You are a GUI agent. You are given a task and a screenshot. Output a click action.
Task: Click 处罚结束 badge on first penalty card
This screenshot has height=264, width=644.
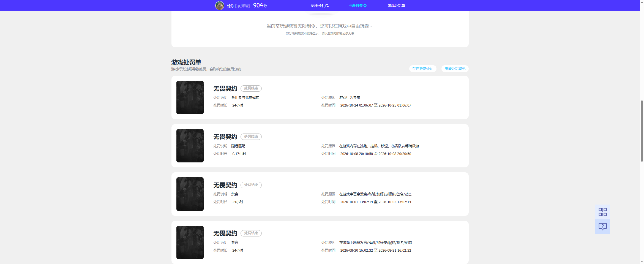coord(251,88)
